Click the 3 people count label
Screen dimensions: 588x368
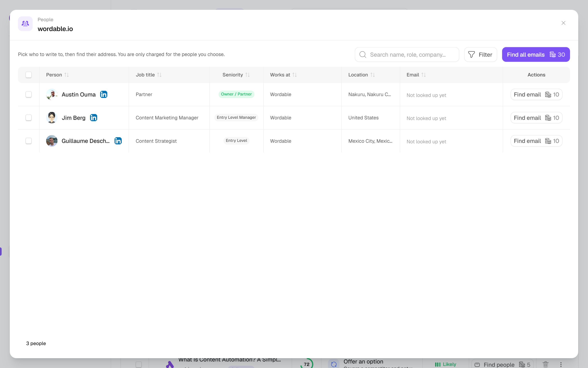tap(36, 343)
